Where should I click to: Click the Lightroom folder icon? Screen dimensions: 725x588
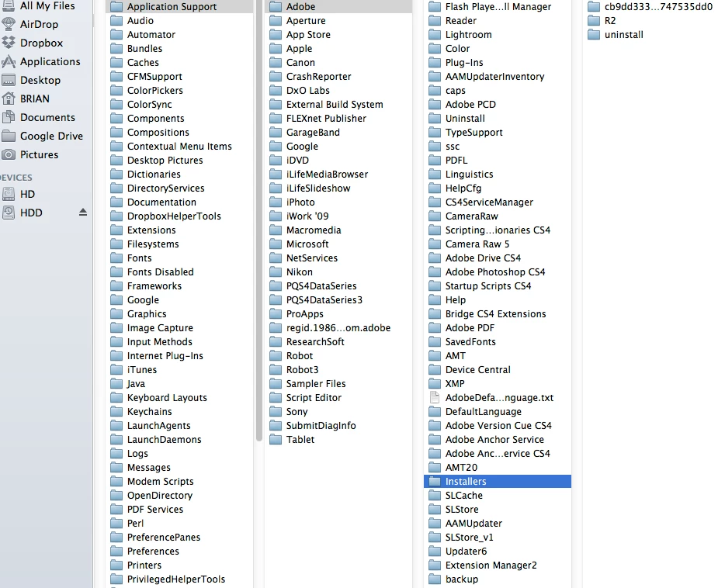coord(435,35)
